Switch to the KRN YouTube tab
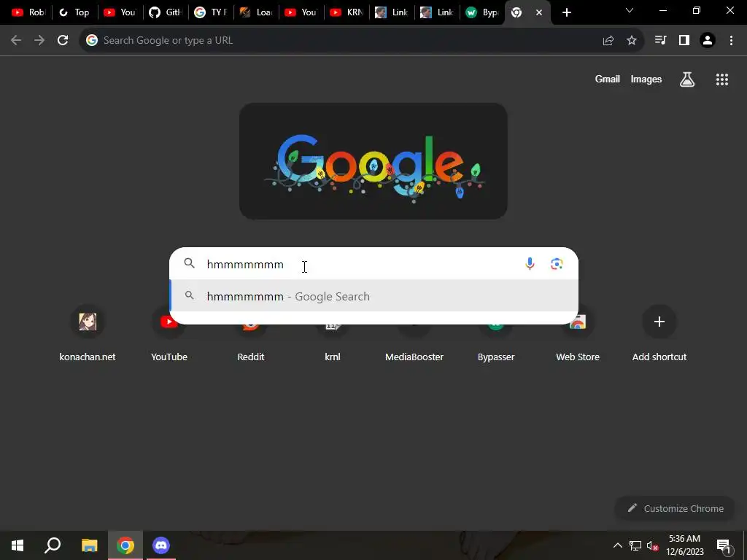 point(347,12)
